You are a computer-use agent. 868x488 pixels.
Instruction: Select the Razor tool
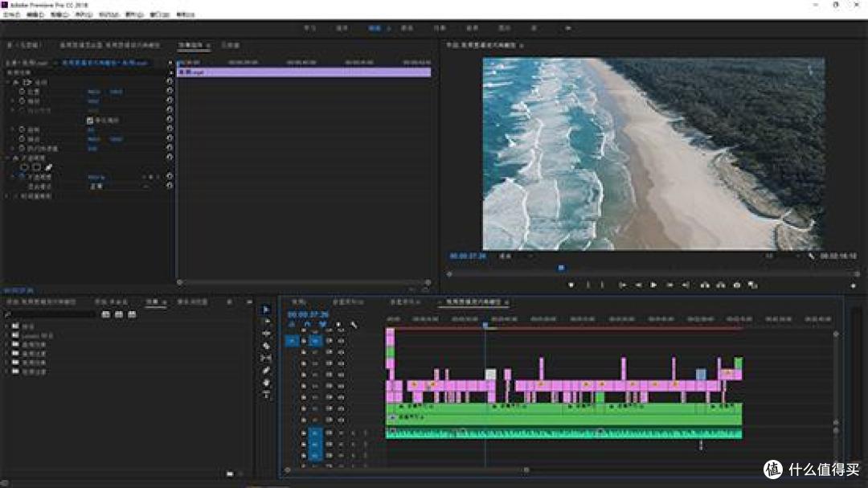pyautogui.click(x=267, y=346)
